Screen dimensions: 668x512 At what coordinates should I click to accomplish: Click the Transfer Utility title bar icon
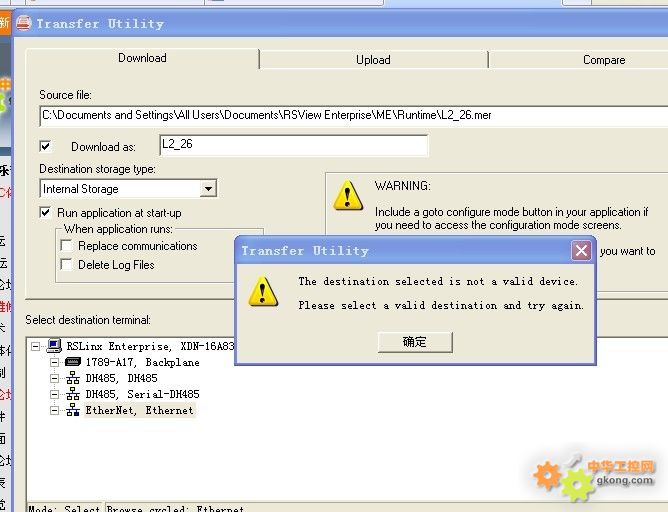(x=23, y=23)
